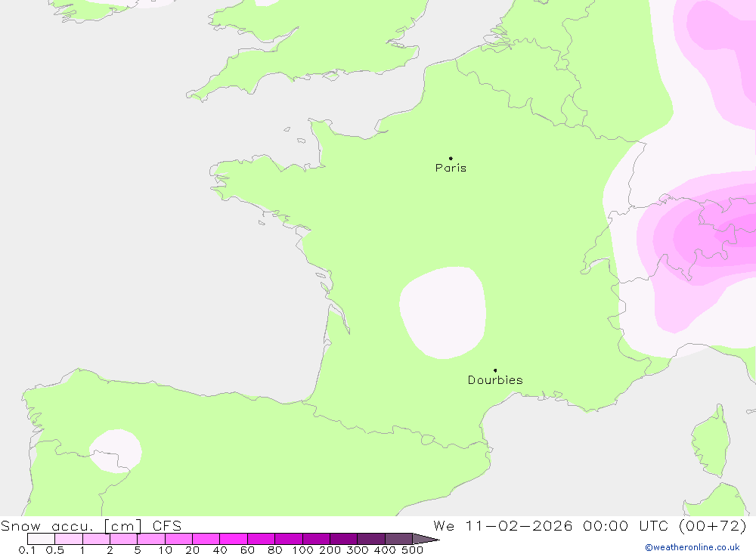Screen dimensions: 756x554
Task: Select the 40 cm legend color swatch
Action: pos(234,539)
